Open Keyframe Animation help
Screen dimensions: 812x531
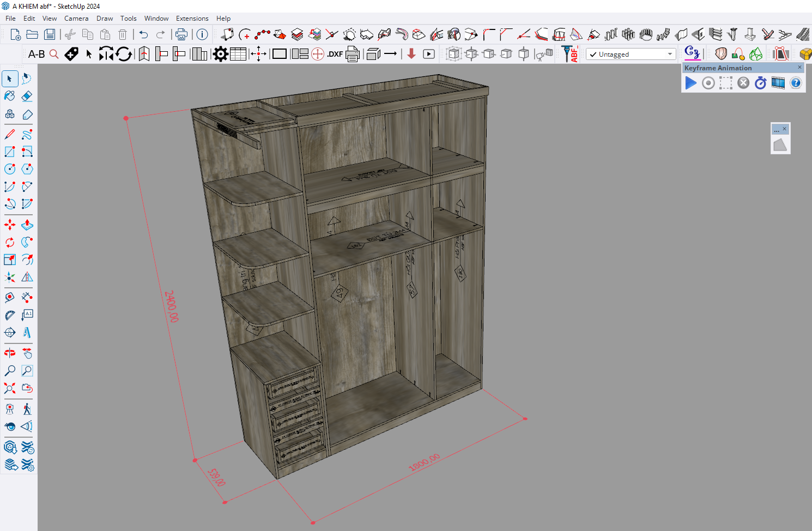(796, 83)
